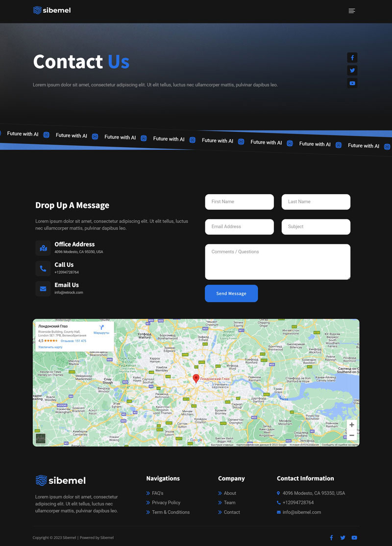Open the Team footer link

click(230, 502)
